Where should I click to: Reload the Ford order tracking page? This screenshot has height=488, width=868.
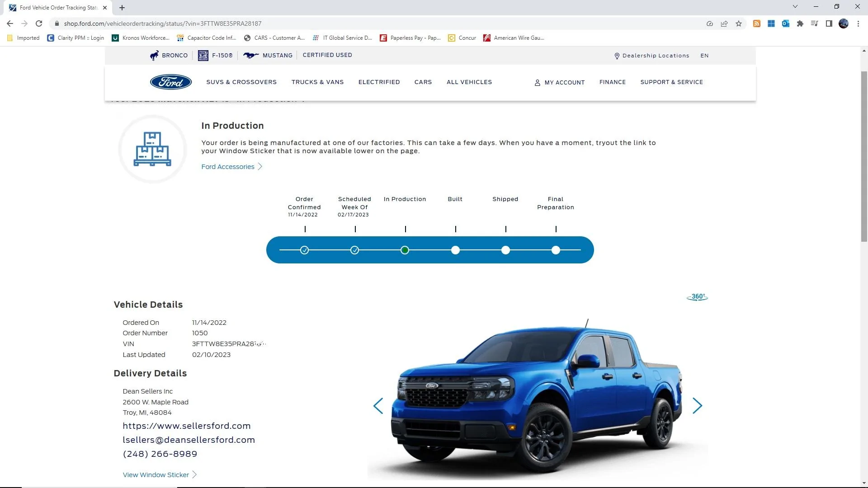[x=39, y=23]
